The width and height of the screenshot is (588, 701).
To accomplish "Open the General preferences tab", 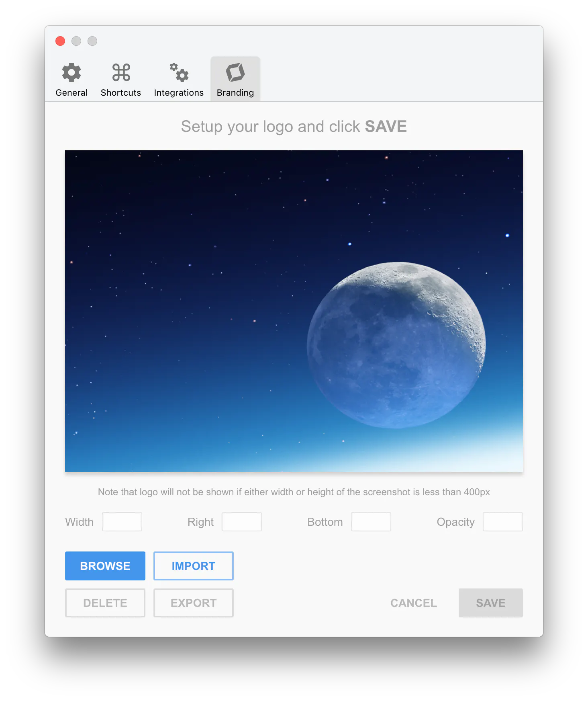I will point(71,80).
